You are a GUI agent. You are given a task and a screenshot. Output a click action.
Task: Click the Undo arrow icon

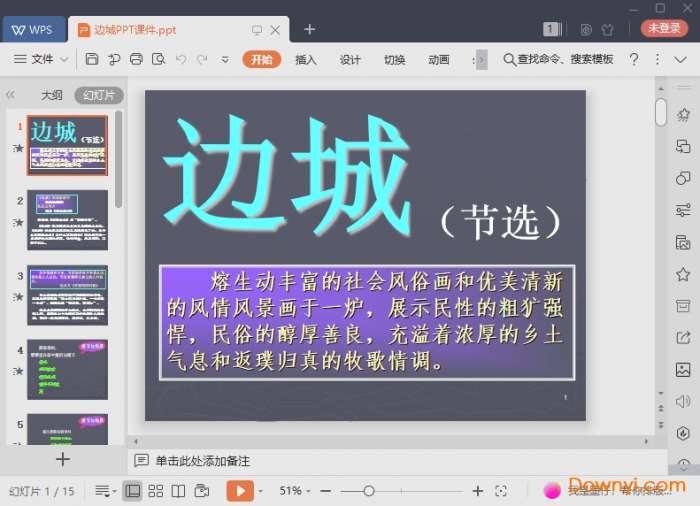click(x=181, y=59)
